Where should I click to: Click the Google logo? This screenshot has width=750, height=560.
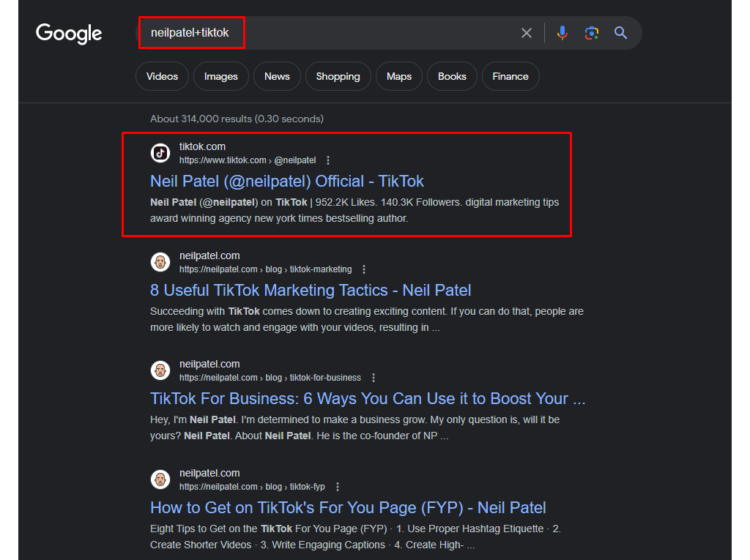click(69, 34)
